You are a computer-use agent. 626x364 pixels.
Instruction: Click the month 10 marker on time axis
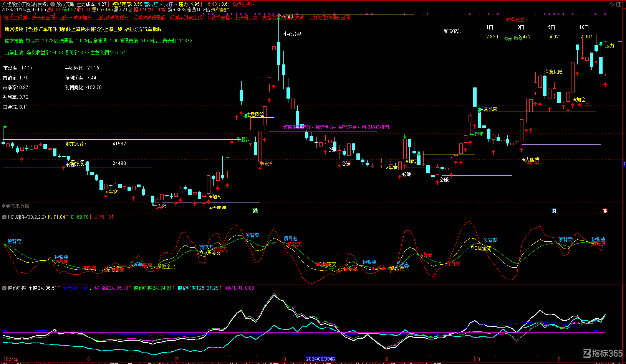477,359
